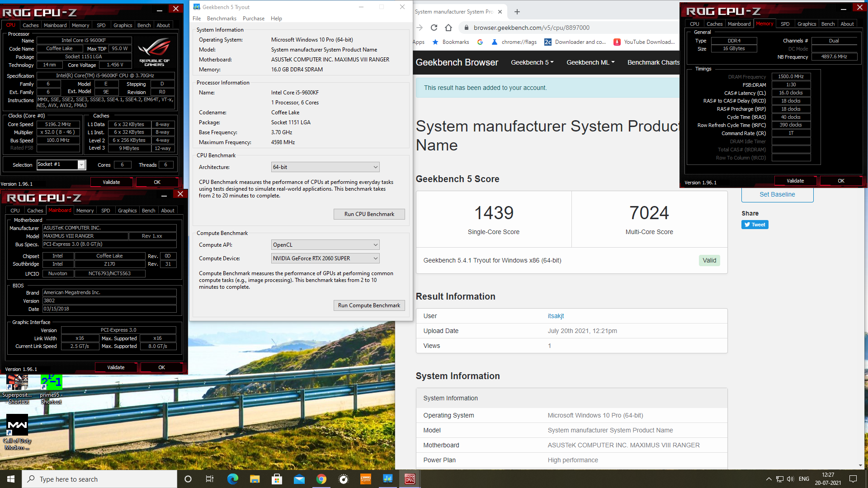Open Mail app from taskbar
The width and height of the screenshot is (868, 488).
[x=299, y=479]
